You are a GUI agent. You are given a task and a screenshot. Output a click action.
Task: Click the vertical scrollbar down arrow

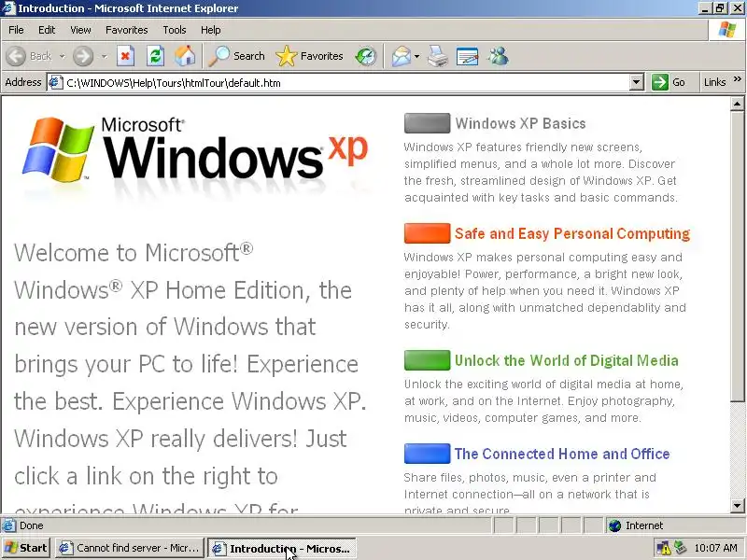[x=737, y=506]
